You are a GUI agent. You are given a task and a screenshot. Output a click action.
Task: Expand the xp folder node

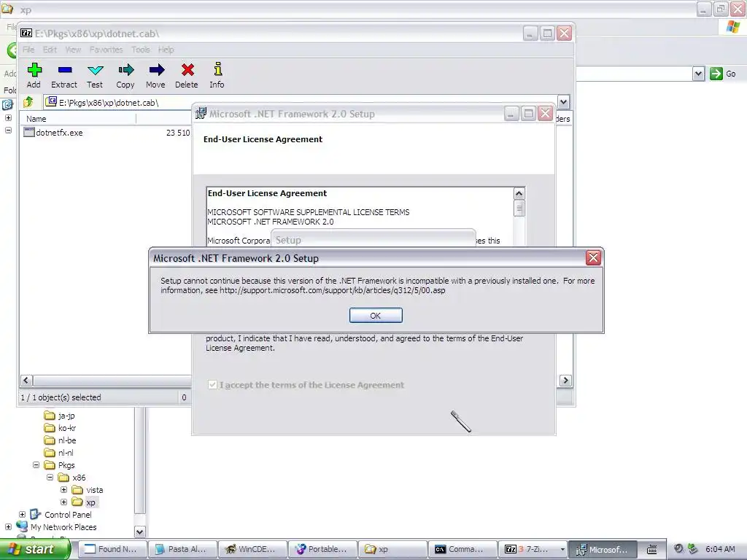click(x=64, y=502)
